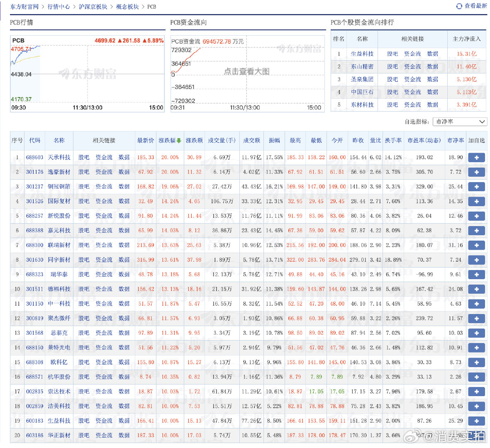Sort table by 涨跌额 column header
Image resolution: width=490 pixels, height=448 pixels.
point(194,141)
